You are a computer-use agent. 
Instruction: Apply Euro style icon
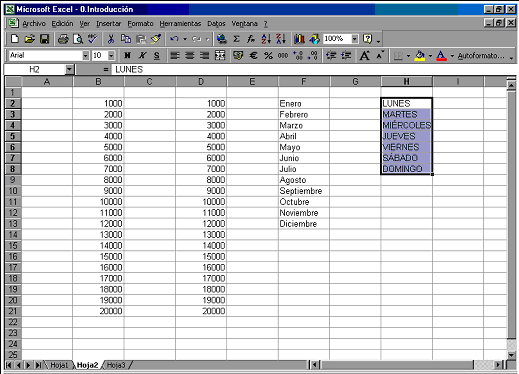tap(253, 55)
